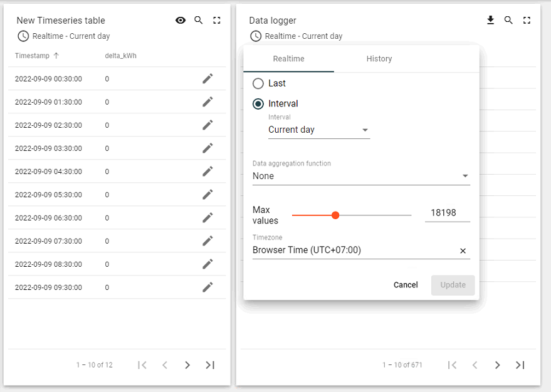Image resolution: width=551 pixels, height=392 pixels.
Task: Click Realtime - Current day label in Data logger
Action: tap(303, 36)
